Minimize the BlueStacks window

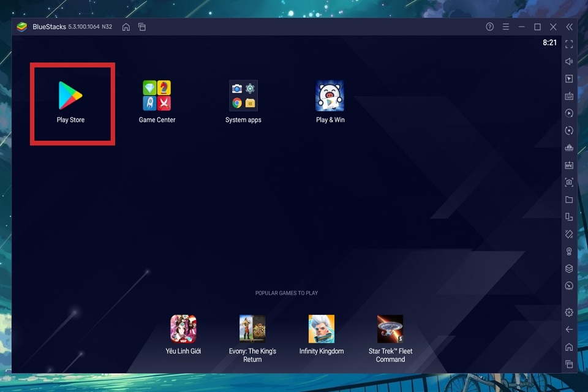[522, 26]
